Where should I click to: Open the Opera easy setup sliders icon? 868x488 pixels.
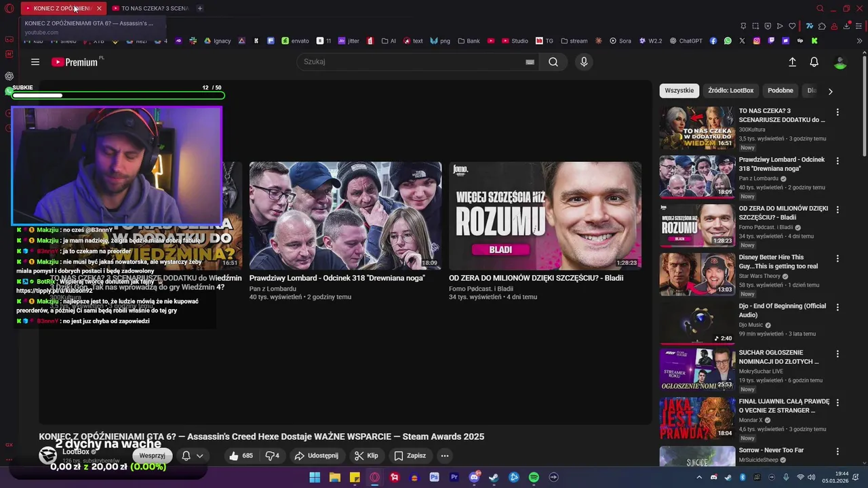click(x=859, y=26)
